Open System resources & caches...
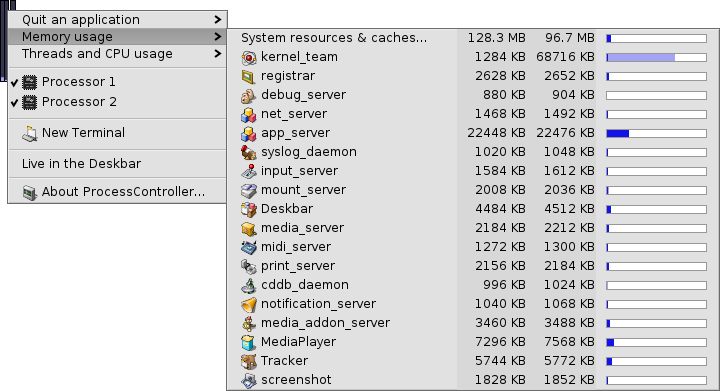Screen dimensions: 720x391 pos(334,38)
